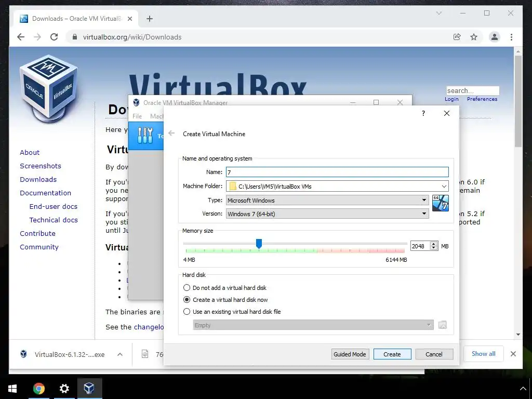Click the Cancel button
The image size is (532, 399).
434,354
